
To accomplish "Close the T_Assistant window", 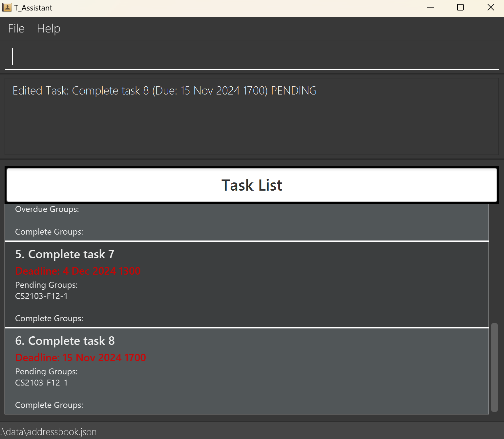I will 491,8.
